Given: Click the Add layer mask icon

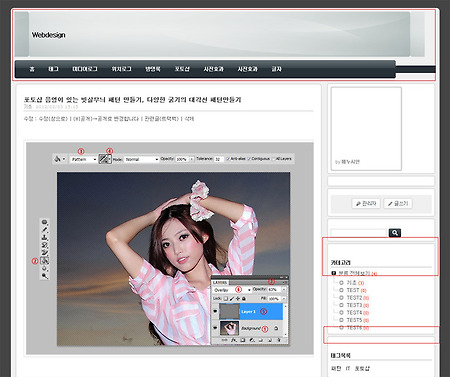Looking at the screenshot, I should (x=242, y=340).
